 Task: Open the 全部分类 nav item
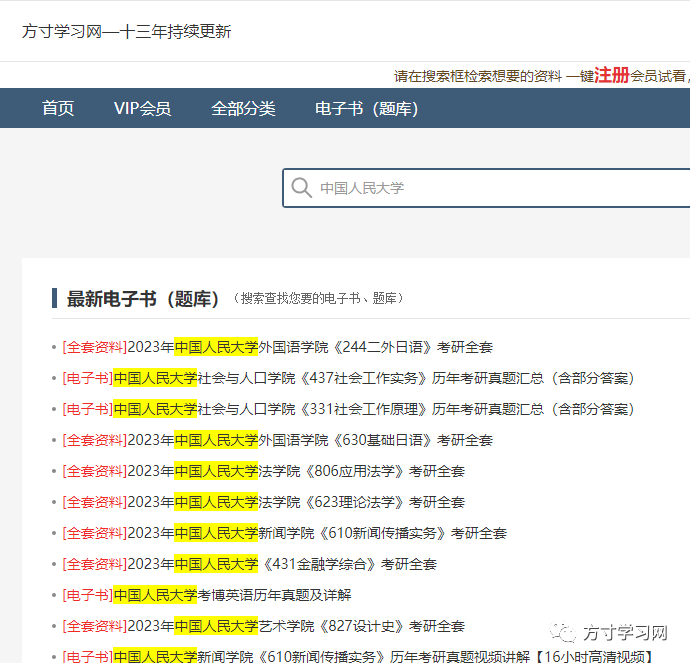(x=243, y=108)
